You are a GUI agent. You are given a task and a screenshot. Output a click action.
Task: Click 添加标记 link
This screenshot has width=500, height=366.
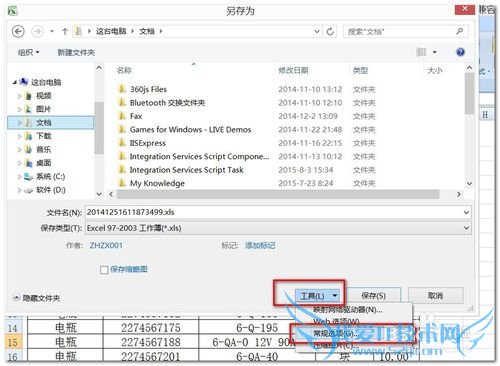click(260, 246)
